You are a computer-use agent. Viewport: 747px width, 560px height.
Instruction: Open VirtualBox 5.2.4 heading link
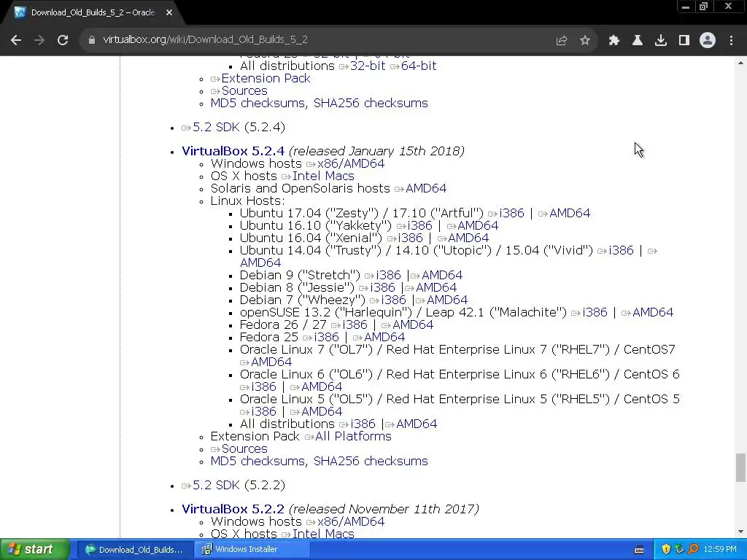(233, 151)
